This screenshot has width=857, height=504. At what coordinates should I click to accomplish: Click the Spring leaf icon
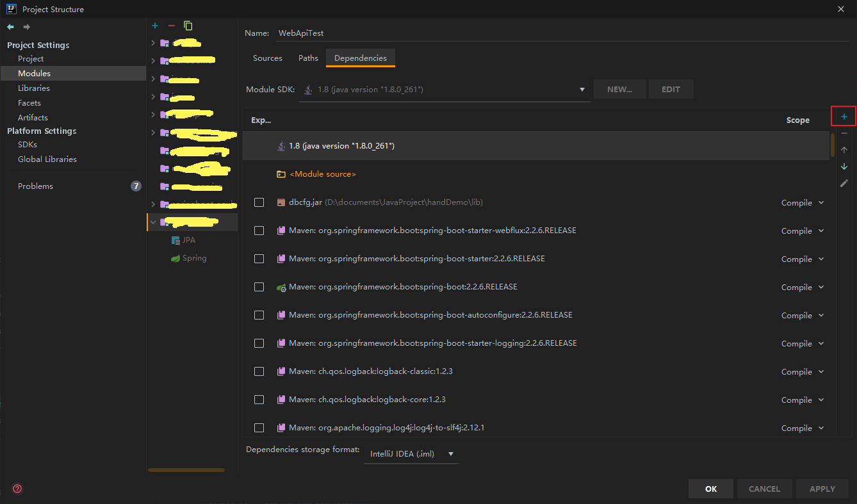pyautogui.click(x=175, y=258)
